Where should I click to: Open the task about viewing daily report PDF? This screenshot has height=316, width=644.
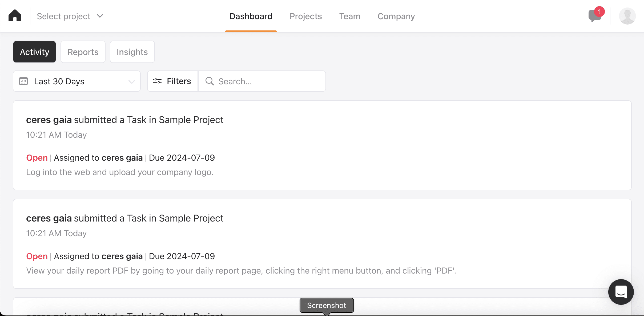[322, 244]
